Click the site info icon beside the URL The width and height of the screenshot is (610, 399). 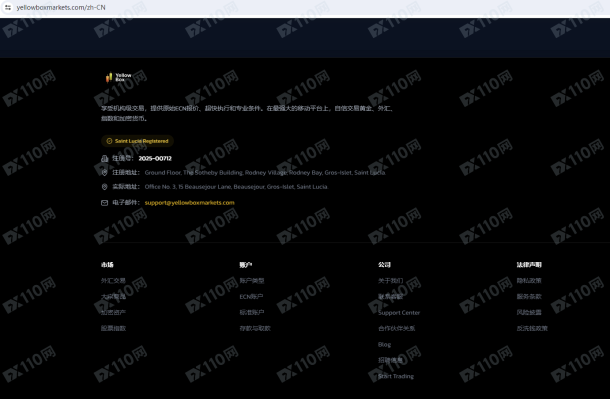tap(8, 7)
